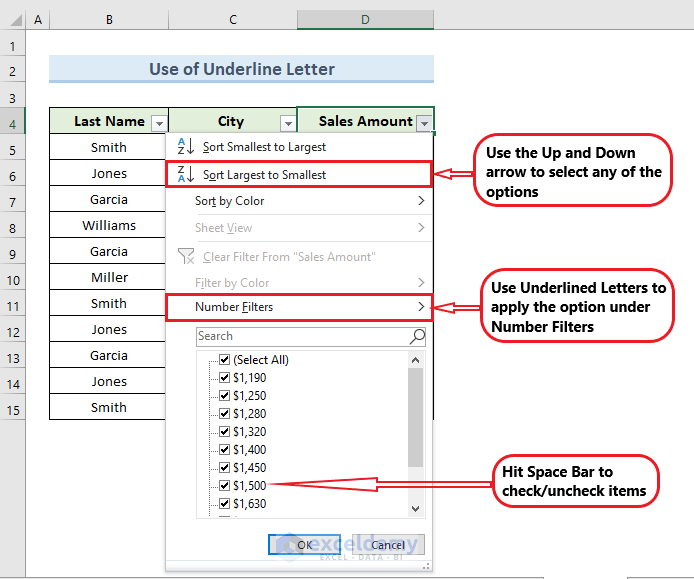Click the filter list scroll down arrow

pos(415,509)
